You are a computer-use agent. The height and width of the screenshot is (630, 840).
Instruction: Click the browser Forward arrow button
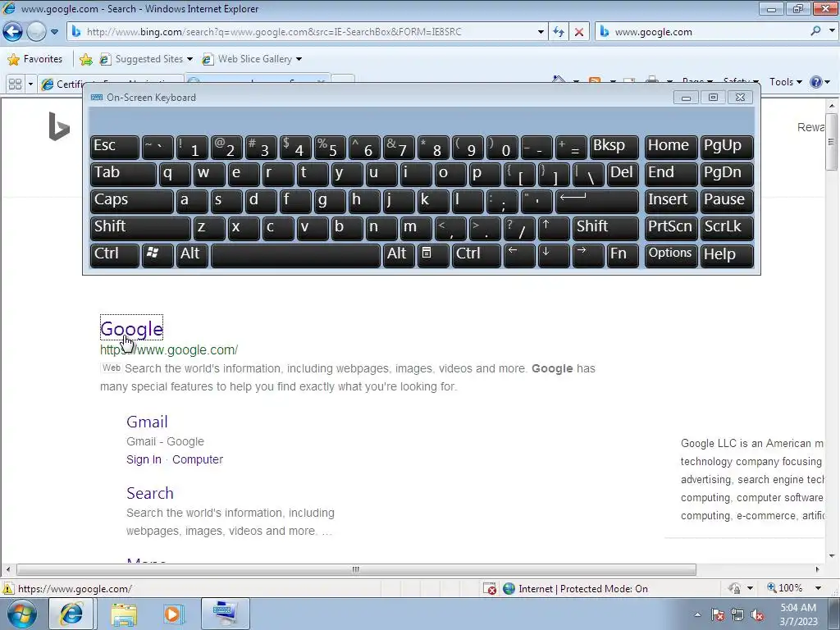36,32
